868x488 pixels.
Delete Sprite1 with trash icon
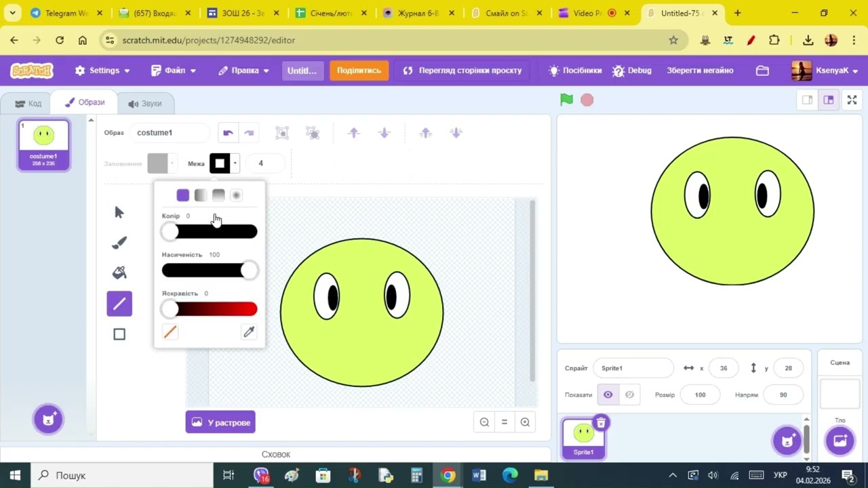(x=601, y=423)
